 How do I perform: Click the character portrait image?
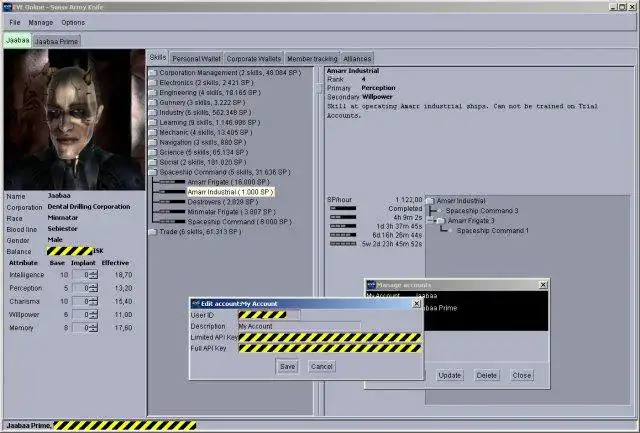tap(74, 120)
